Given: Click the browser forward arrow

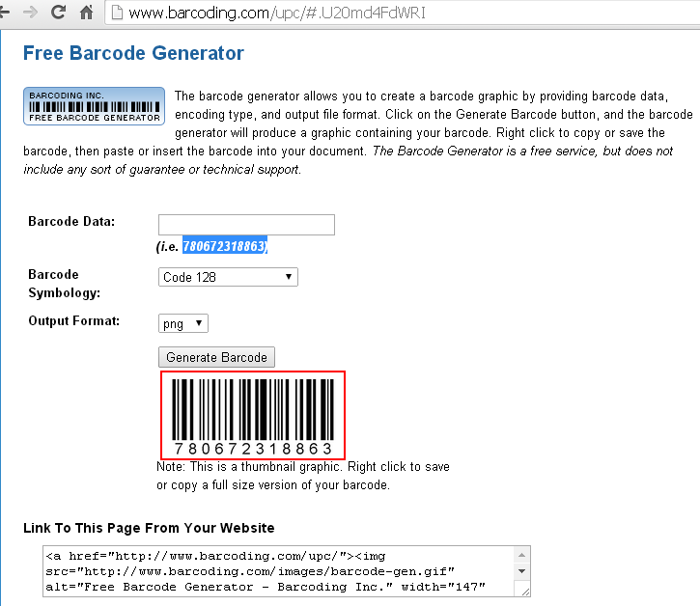Looking at the screenshot, I should coord(30,12).
